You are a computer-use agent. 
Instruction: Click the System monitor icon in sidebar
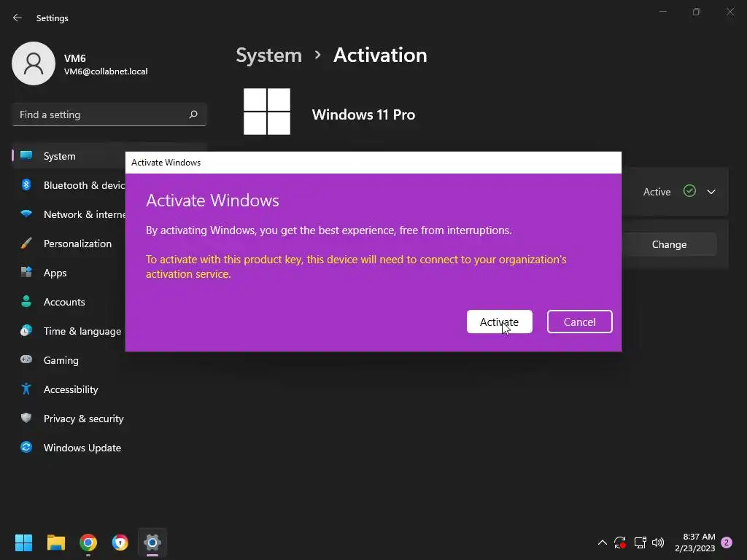pyautogui.click(x=26, y=156)
